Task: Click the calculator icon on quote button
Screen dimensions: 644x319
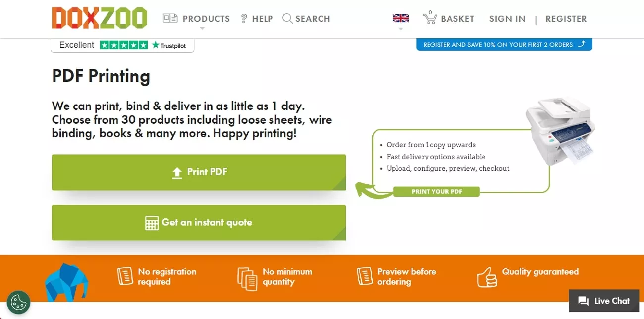Action: (152, 223)
